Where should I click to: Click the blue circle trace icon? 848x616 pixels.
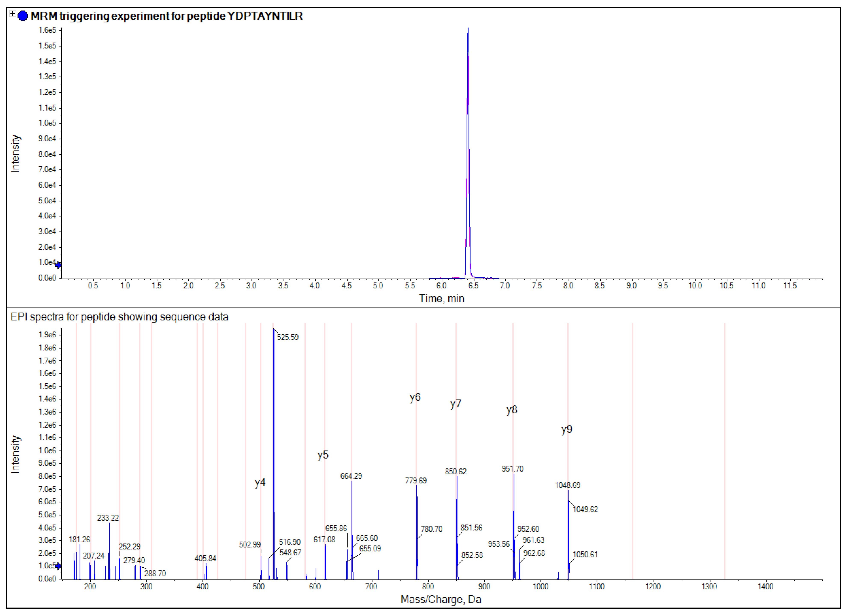pyautogui.click(x=23, y=16)
